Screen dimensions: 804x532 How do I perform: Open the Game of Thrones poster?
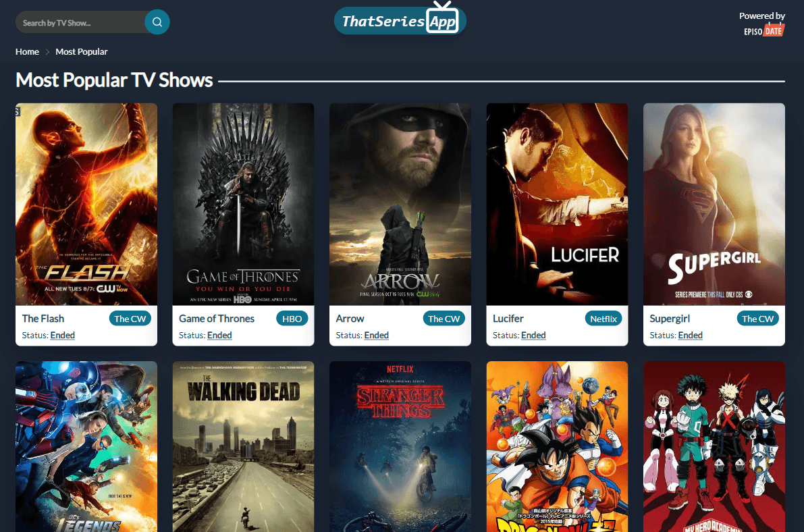(x=243, y=204)
